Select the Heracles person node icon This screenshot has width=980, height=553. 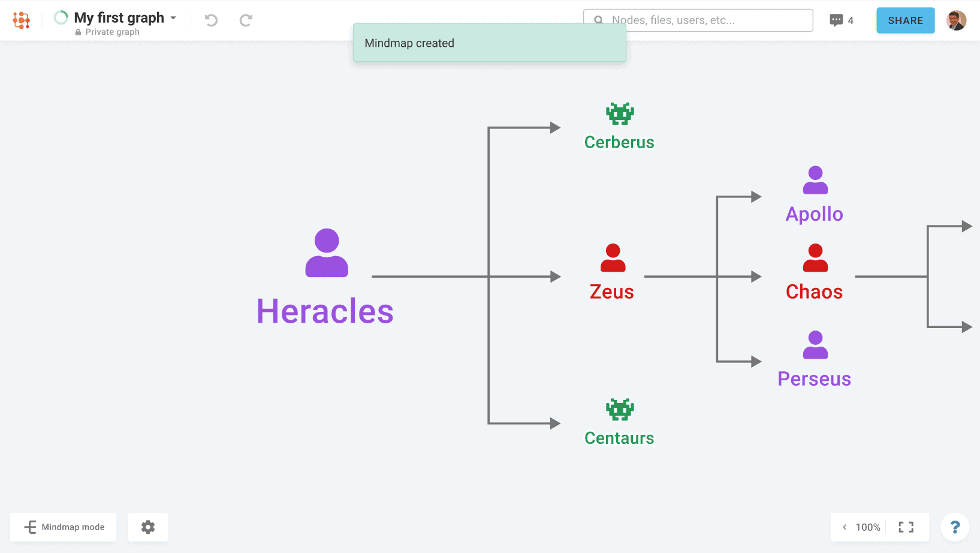[327, 253]
